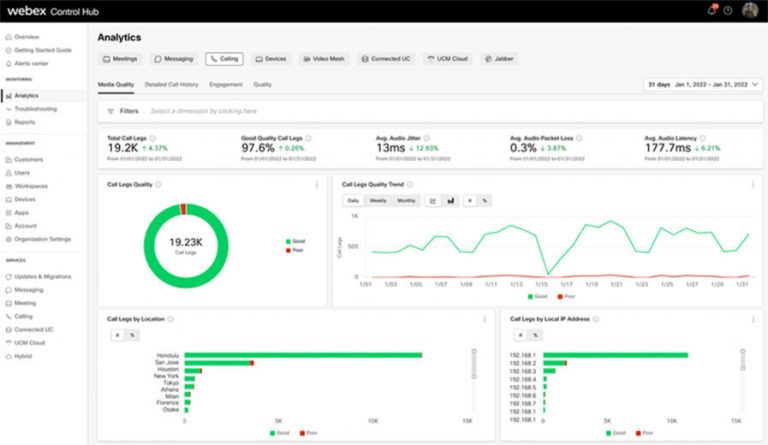Switch to Detailed Call History tab

171,85
